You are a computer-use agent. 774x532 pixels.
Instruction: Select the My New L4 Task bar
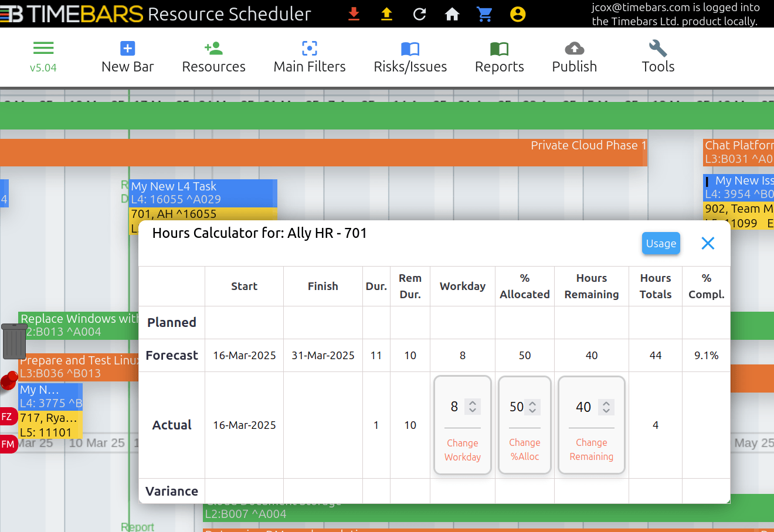tap(202, 193)
